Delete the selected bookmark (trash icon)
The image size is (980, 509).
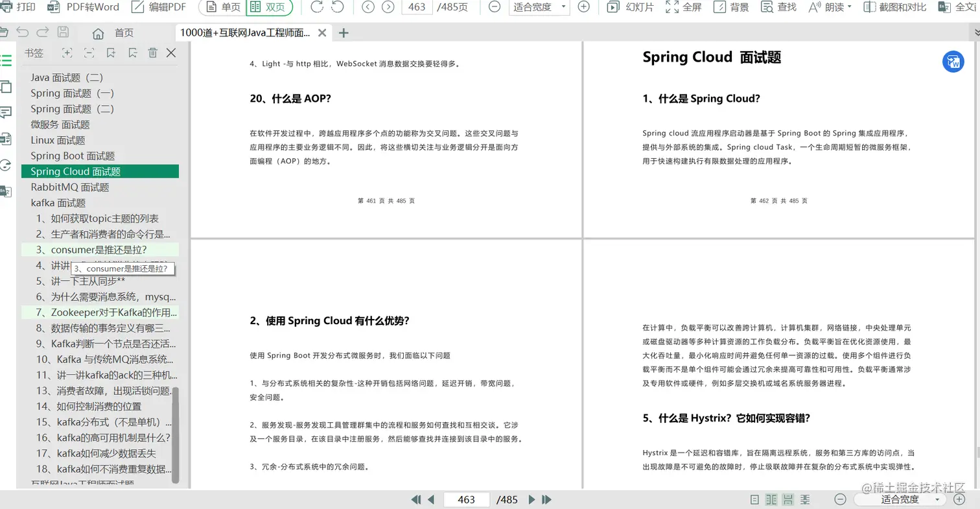[x=152, y=53]
